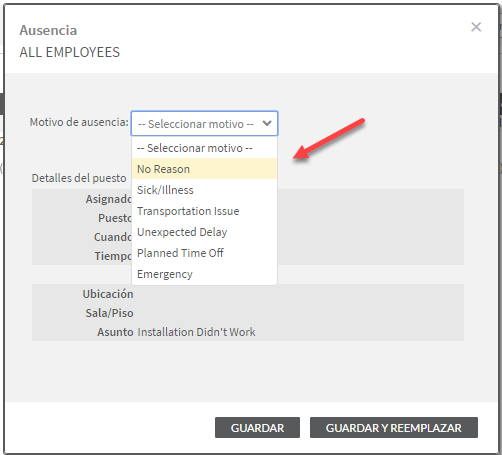Screen dimensions: 502x455
Task: Close the Ausencia dialog with the X
Action: point(476,27)
